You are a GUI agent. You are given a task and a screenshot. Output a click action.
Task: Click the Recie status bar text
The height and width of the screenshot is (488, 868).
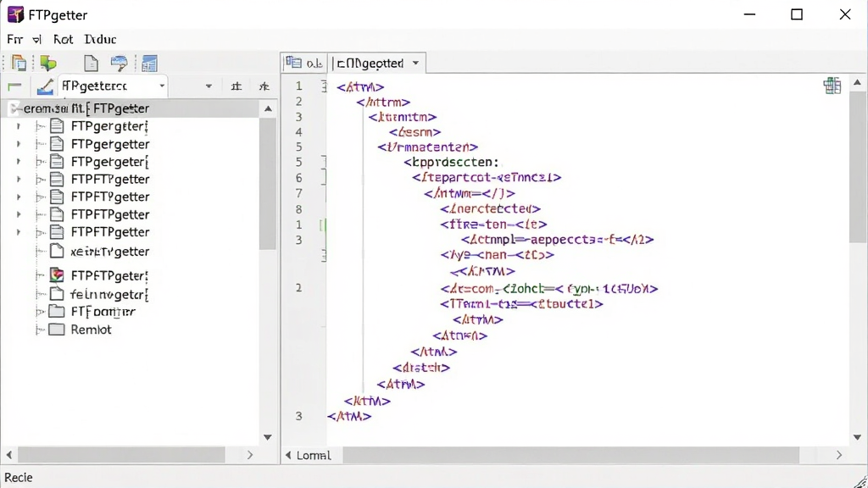coord(19,478)
